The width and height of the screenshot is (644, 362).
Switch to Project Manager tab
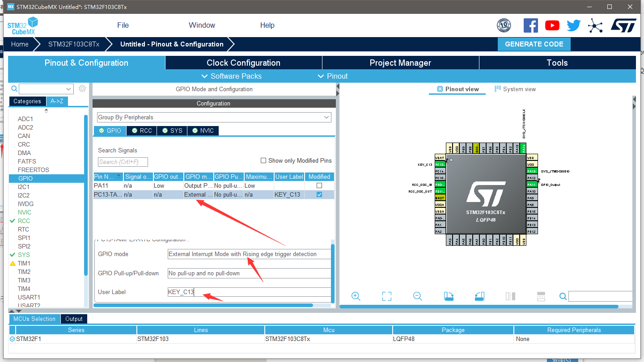coord(400,63)
